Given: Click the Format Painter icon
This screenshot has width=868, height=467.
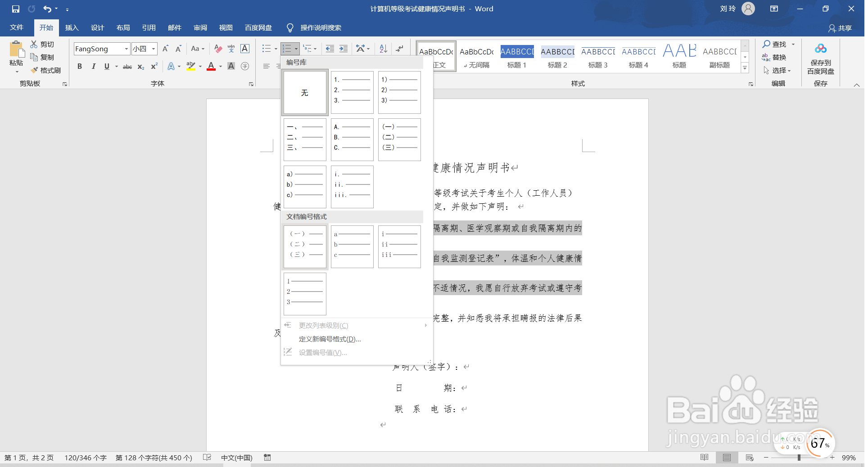Looking at the screenshot, I should point(34,70).
